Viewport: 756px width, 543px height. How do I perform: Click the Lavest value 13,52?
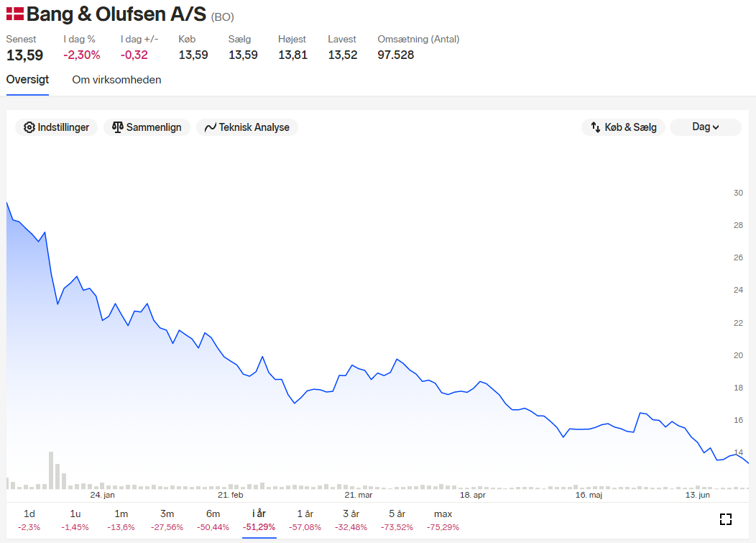pyautogui.click(x=343, y=55)
